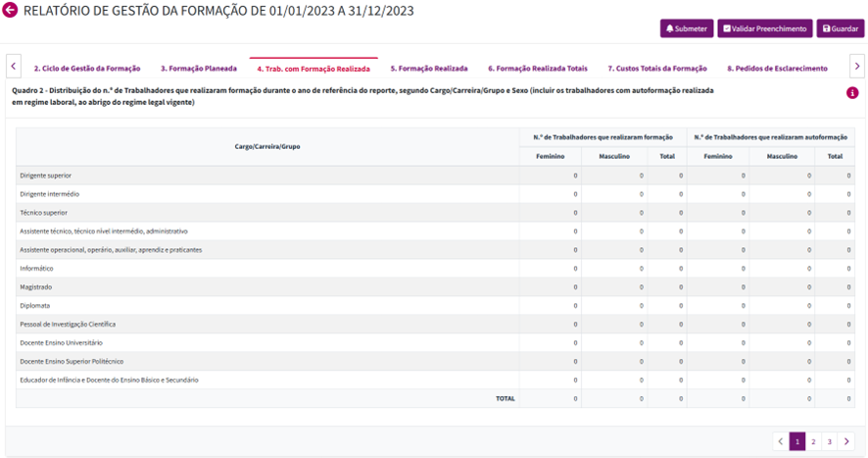Screen dimensions: 868x458
Task: Jump to page 2 in pagination
Action: [x=813, y=442]
